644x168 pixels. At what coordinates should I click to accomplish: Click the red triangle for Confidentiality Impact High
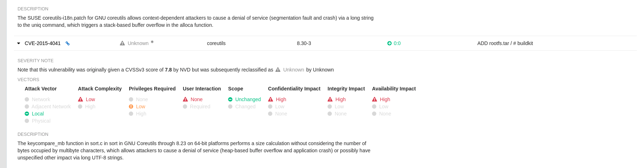271,99
